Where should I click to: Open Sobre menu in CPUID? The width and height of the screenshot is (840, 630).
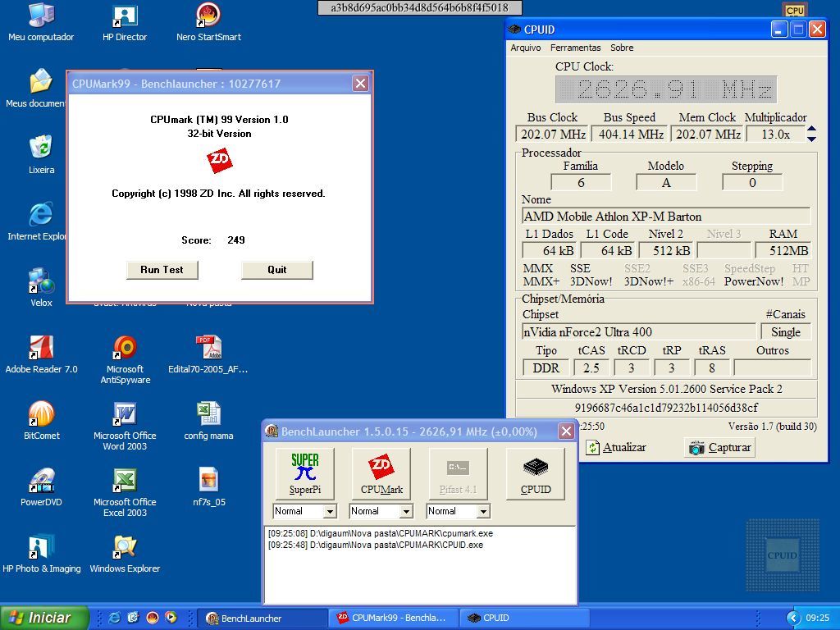coord(622,48)
